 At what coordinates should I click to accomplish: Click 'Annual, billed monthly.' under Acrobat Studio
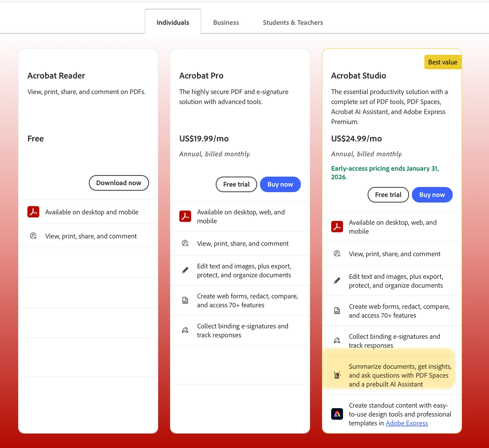(367, 154)
